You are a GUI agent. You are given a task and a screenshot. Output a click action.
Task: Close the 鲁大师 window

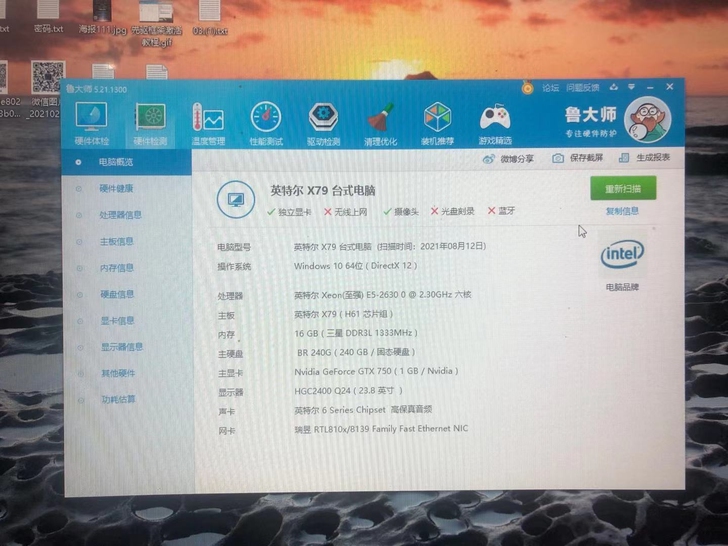click(x=670, y=86)
